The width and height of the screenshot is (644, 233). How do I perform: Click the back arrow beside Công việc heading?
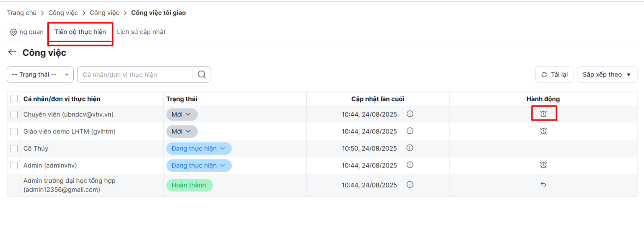click(12, 52)
